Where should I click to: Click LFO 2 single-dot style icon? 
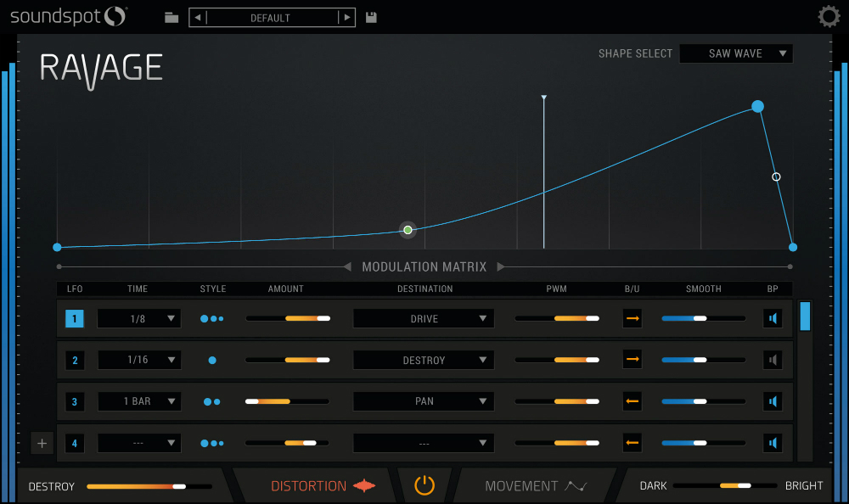pyautogui.click(x=212, y=360)
